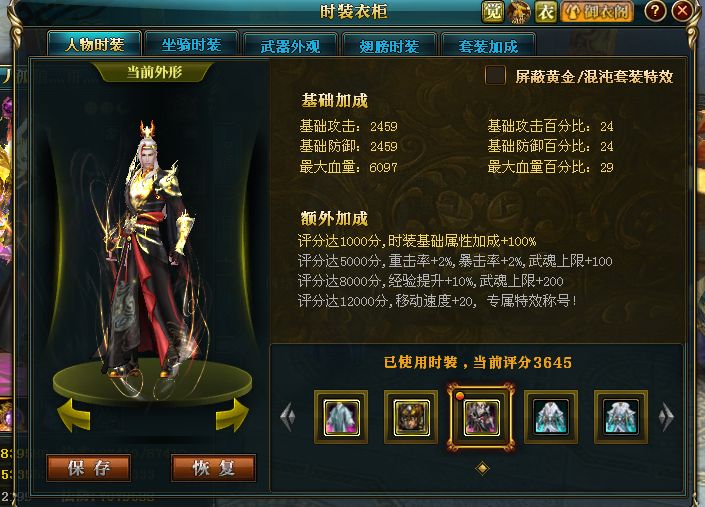Click the 觉 icon in title bar
This screenshot has width=705, height=507.
tap(493, 11)
